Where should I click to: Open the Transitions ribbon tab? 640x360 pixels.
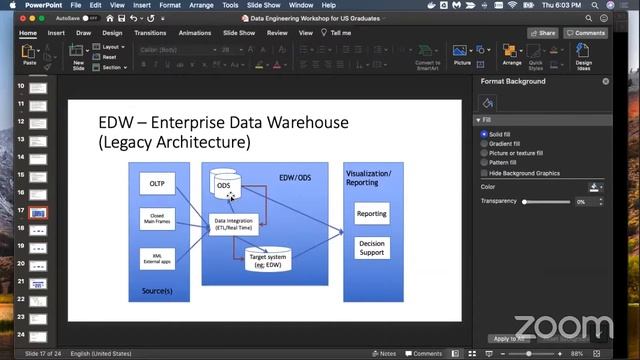(x=150, y=33)
